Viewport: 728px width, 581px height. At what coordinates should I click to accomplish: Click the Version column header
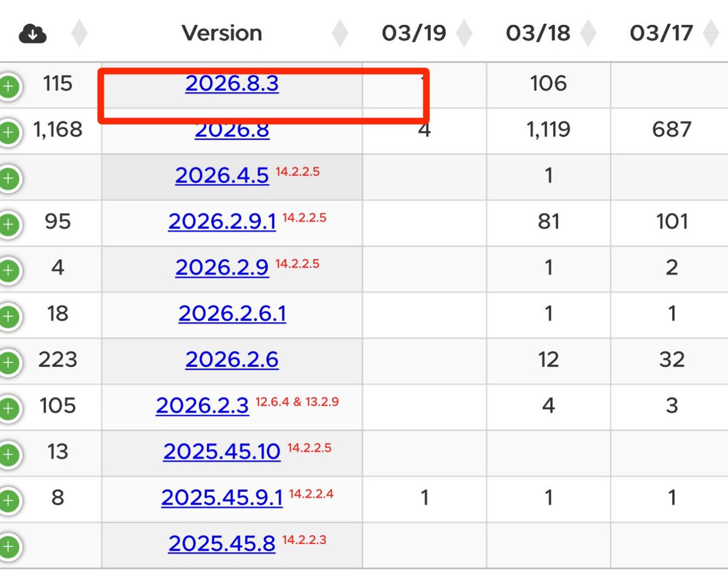(x=222, y=33)
